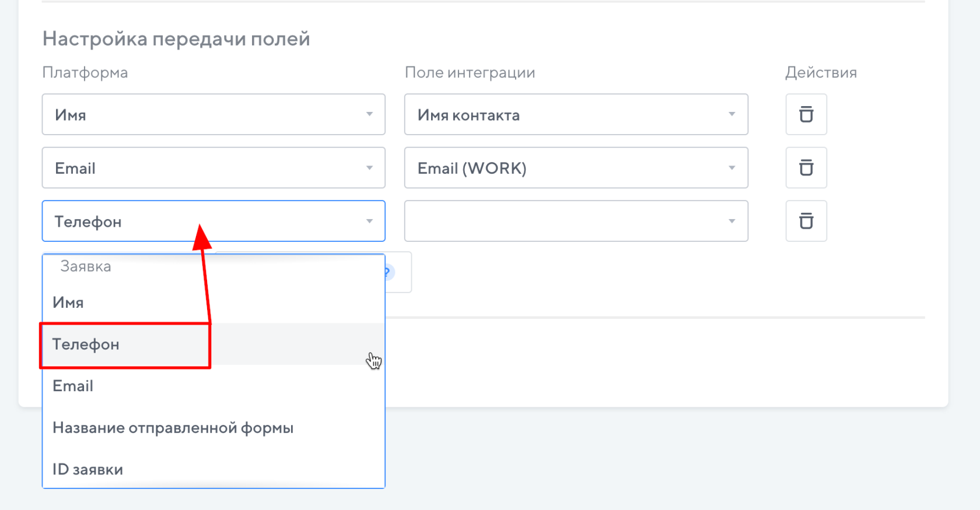Delete the Email field mapping row

[806, 168]
